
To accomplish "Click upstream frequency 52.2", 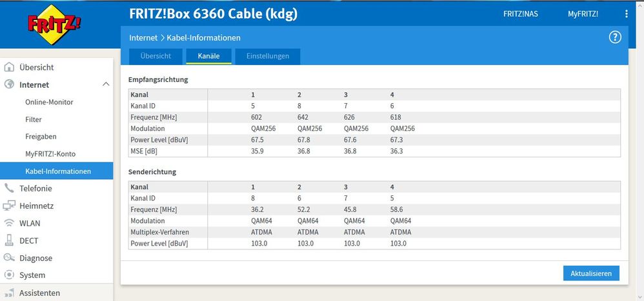I will (303, 209).
